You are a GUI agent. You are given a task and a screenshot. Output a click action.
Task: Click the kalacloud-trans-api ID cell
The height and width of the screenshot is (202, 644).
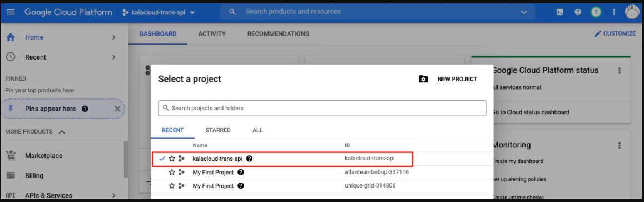tap(370, 158)
